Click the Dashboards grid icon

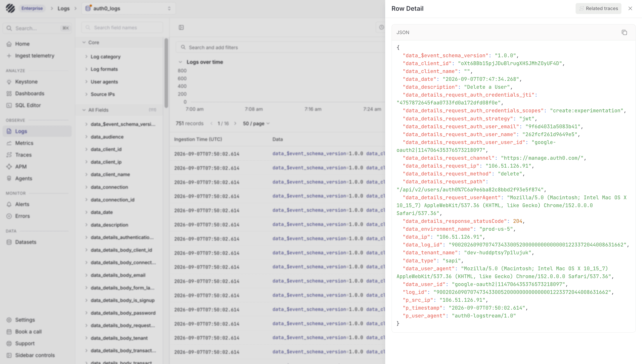pos(9,93)
